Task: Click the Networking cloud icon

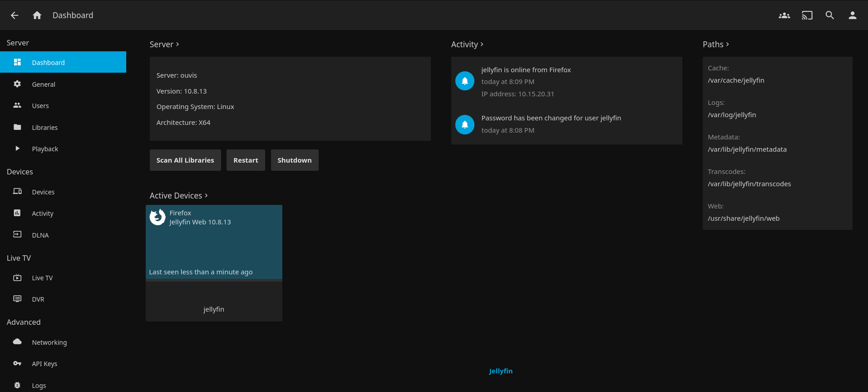Action: pyautogui.click(x=17, y=342)
